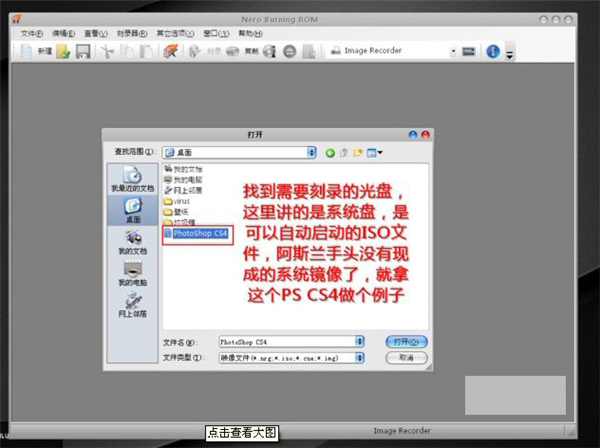This screenshot has height=448, width=600.
Task: Open Network Places in the dialog sidebar
Action: 131,304
